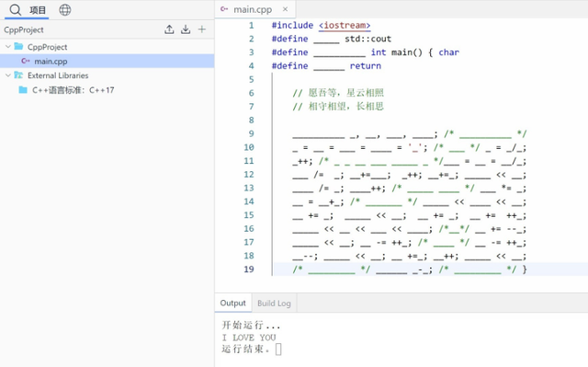Click line number 19 in gutter

(249, 270)
